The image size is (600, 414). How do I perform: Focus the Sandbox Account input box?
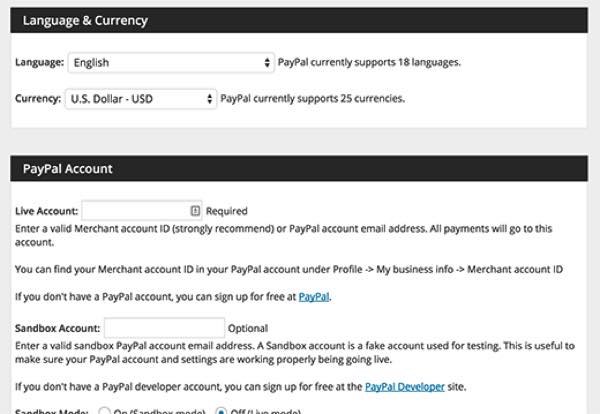pos(164,328)
